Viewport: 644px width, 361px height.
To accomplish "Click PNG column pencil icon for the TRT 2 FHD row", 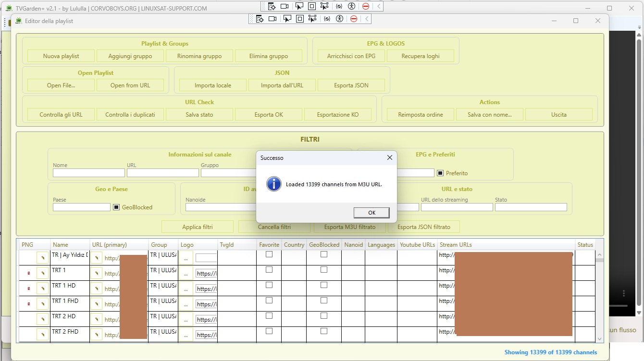I will (x=42, y=334).
